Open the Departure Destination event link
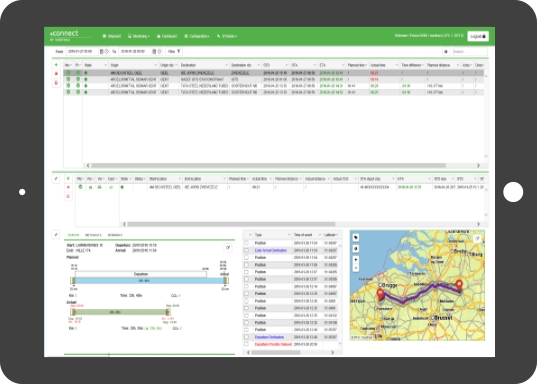Image resolution: width=537 pixels, height=384 pixels. click(x=269, y=337)
